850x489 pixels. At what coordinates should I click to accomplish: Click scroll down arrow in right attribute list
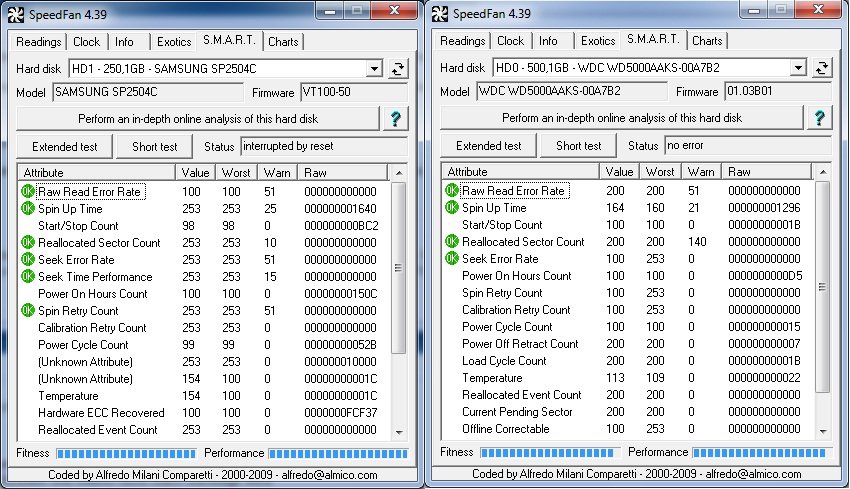coord(823,431)
